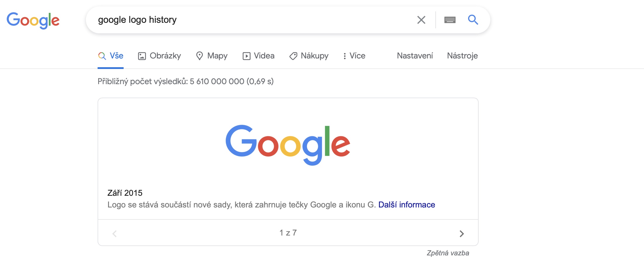Clear the search query with the X icon
Image resolution: width=644 pixels, height=270 pixels.
(421, 20)
